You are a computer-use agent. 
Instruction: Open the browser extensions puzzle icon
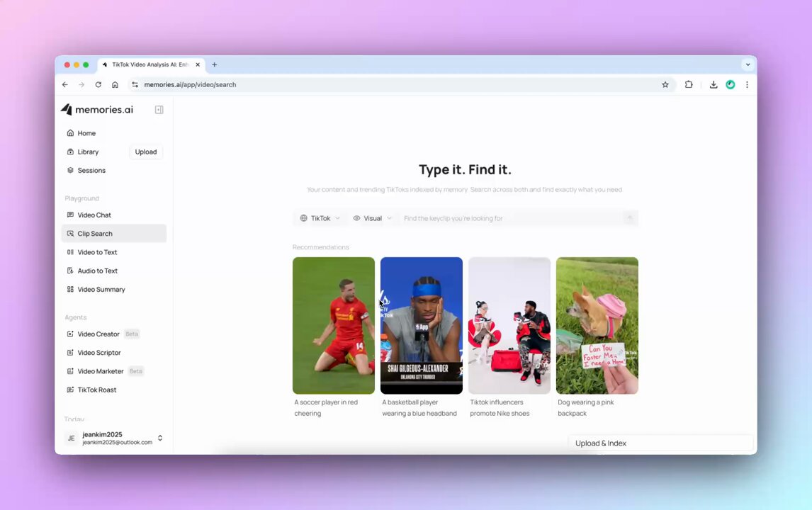(x=689, y=84)
